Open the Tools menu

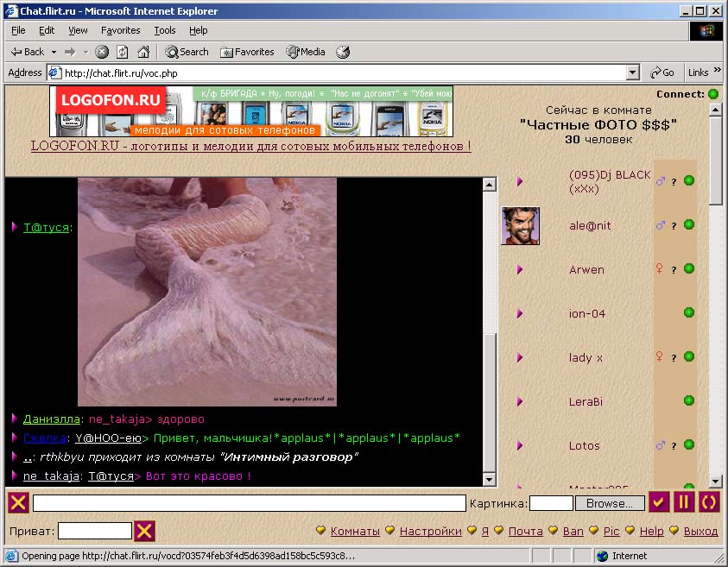[165, 30]
